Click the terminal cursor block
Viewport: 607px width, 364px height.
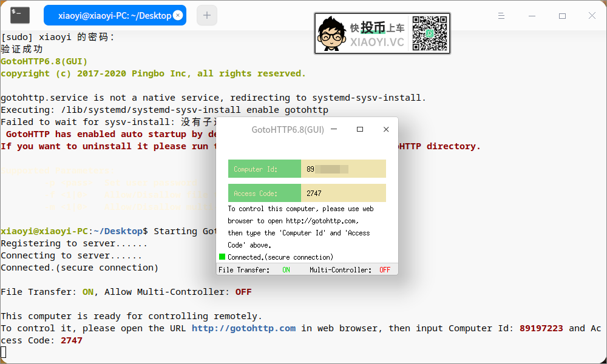coord(4,352)
